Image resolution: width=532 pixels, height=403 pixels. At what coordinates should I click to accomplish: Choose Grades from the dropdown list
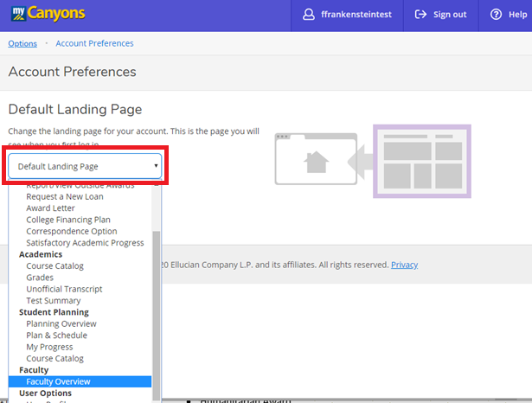click(41, 278)
